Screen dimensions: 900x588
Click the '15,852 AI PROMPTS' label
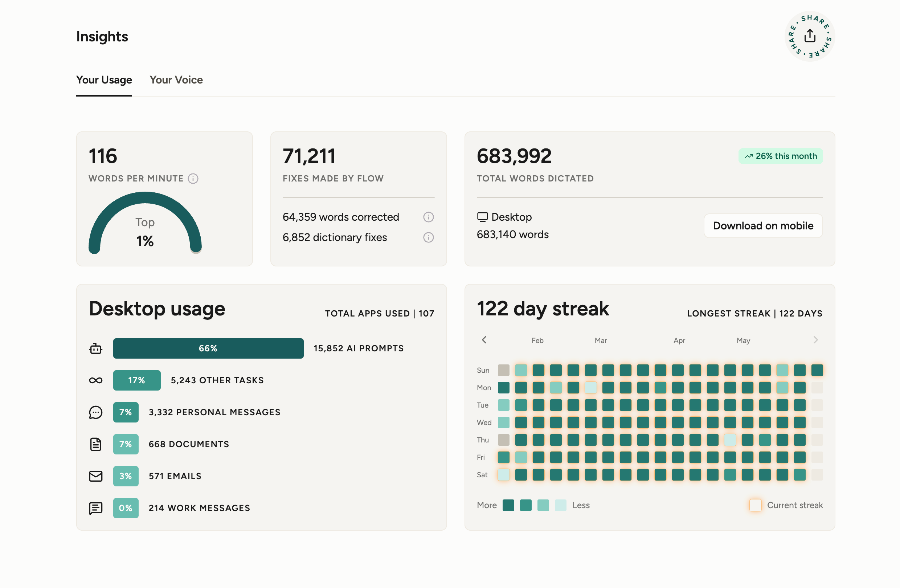click(359, 348)
